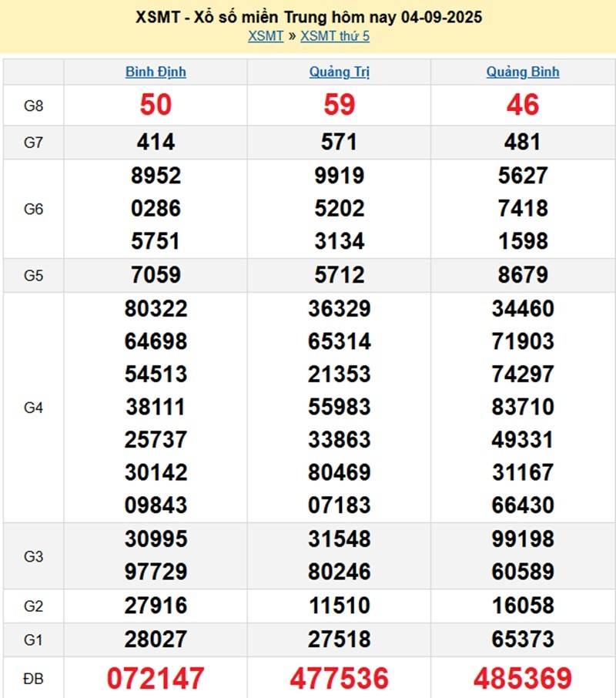This screenshot has width=616, height=698.
Task: Select Bình Định special prize 072147
Action: click(156, 679)
